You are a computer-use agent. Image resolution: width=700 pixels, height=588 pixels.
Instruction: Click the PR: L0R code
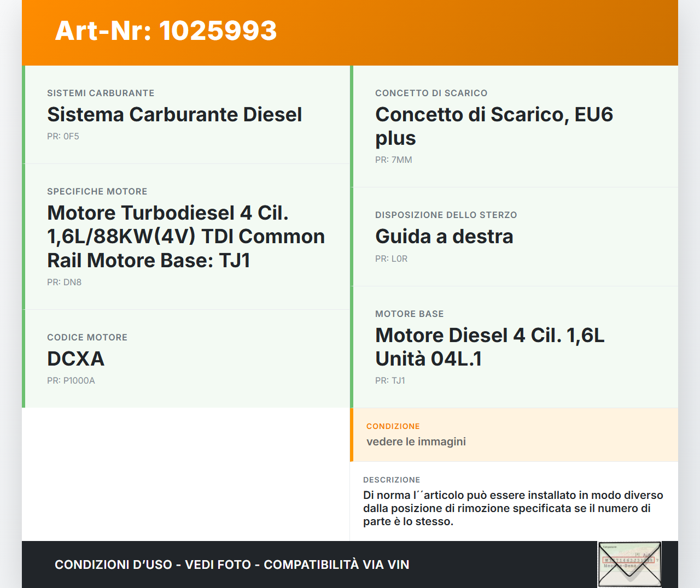pyautogui.click(x=391, y=259)
